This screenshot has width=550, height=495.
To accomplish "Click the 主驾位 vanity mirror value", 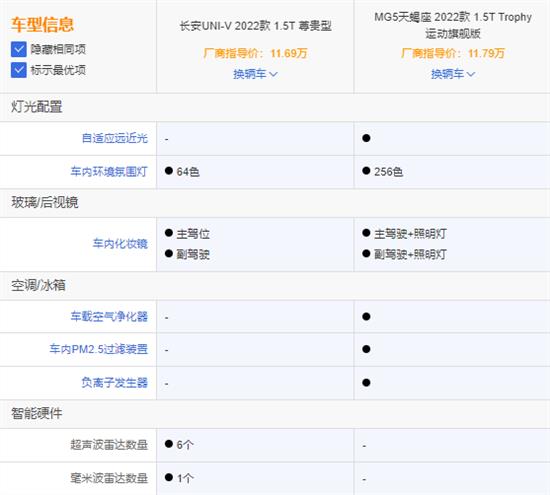I will tap(193, 234).
